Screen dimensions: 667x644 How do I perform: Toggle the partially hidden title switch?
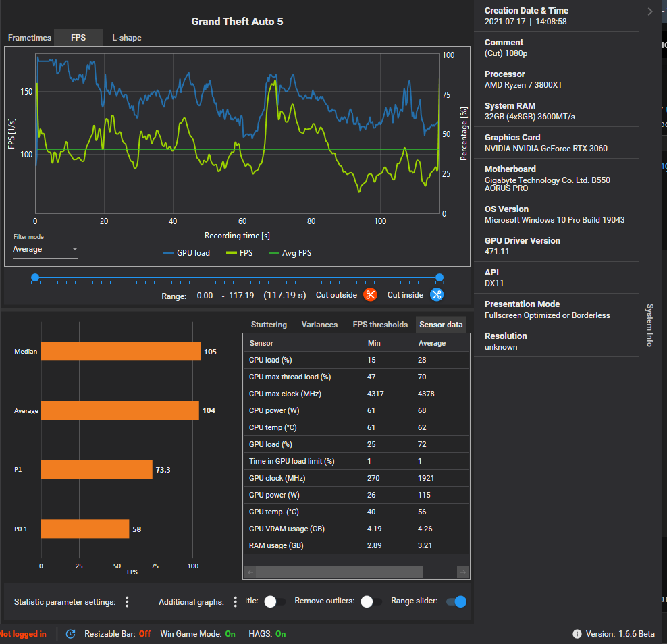[274, 601]
